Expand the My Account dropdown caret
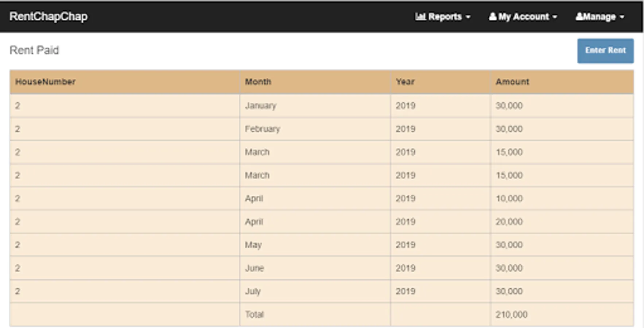 (555, 17)
